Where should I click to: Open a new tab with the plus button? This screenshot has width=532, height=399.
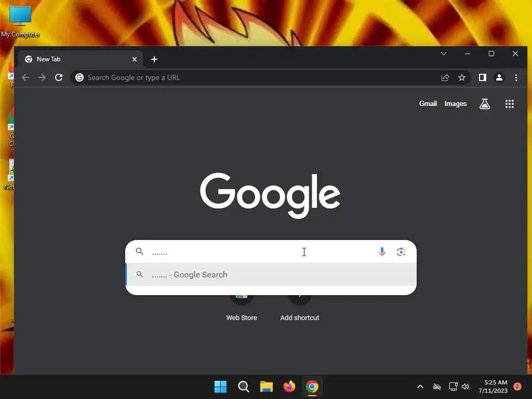tap(154, 59)
